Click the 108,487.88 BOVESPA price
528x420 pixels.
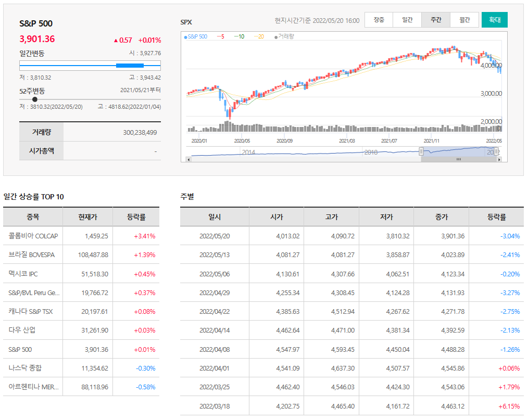(x=93, y=255)
